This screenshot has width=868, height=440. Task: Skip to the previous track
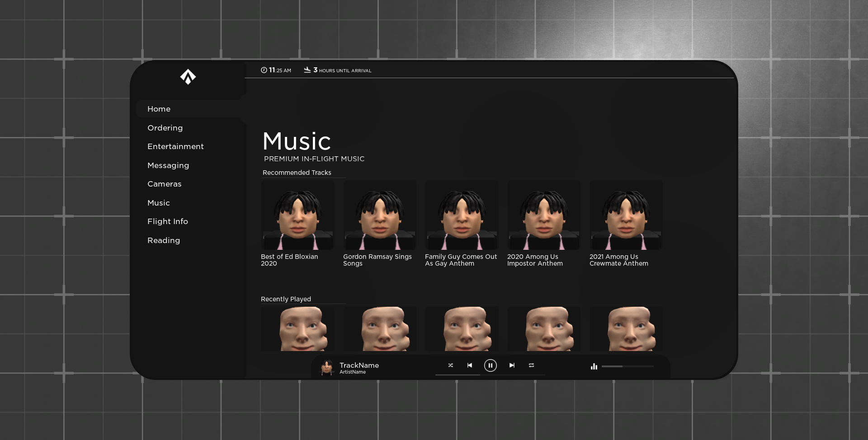[x=470, y=365]
